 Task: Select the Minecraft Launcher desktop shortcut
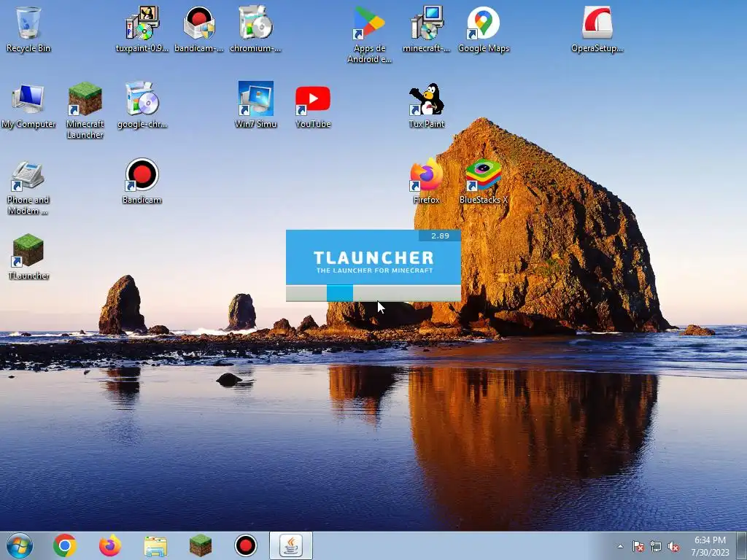click(85, 111)
